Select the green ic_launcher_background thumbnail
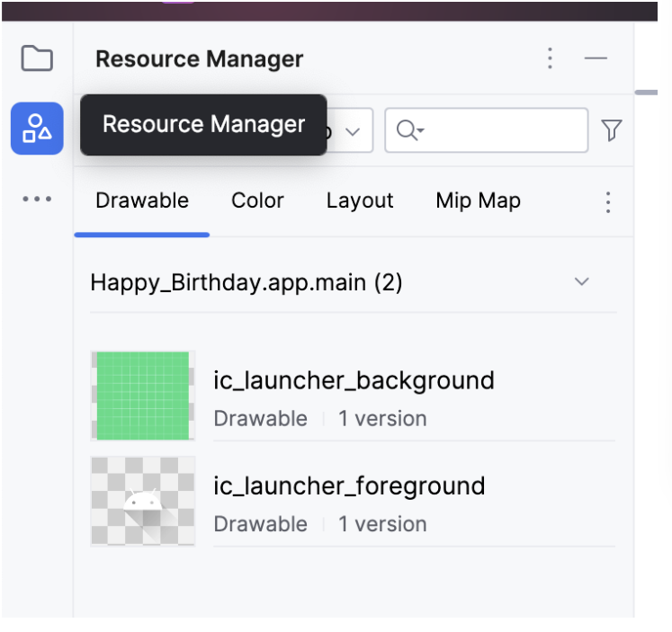Image resolution: width=672 pixels, height=632 pixels. click(x=143, y=396)
